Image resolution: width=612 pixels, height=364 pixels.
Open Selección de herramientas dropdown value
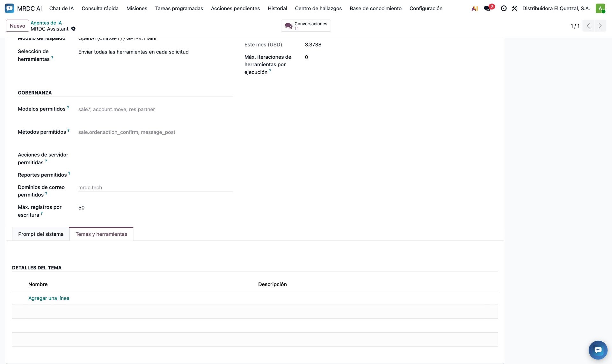[133, 52]
